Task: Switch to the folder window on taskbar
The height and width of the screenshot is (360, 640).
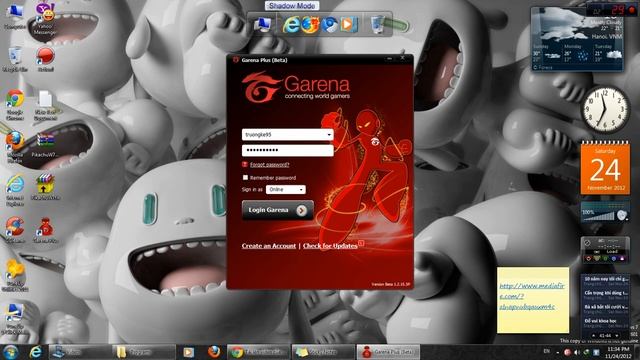Action: (143, 352)
